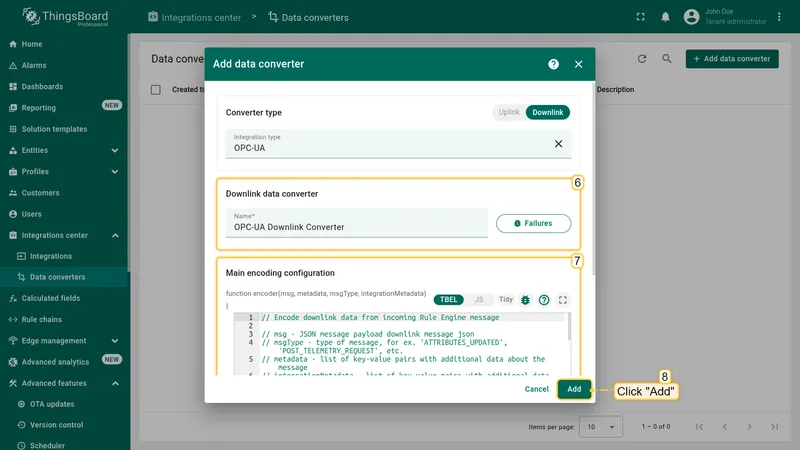Select Downlink converter type
This screenshot has width=800, height=450.
coord(547,112)
